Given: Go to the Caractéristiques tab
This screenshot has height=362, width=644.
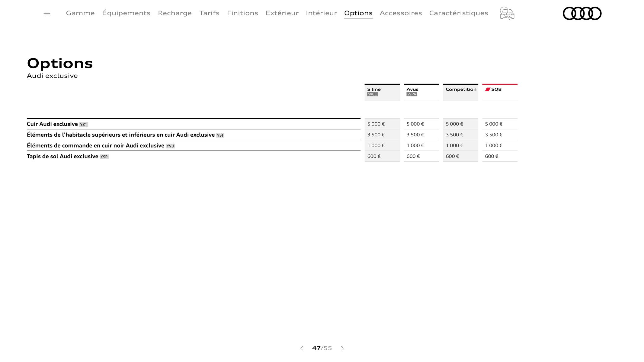Looking at the screenshot, I should point(459,13).
